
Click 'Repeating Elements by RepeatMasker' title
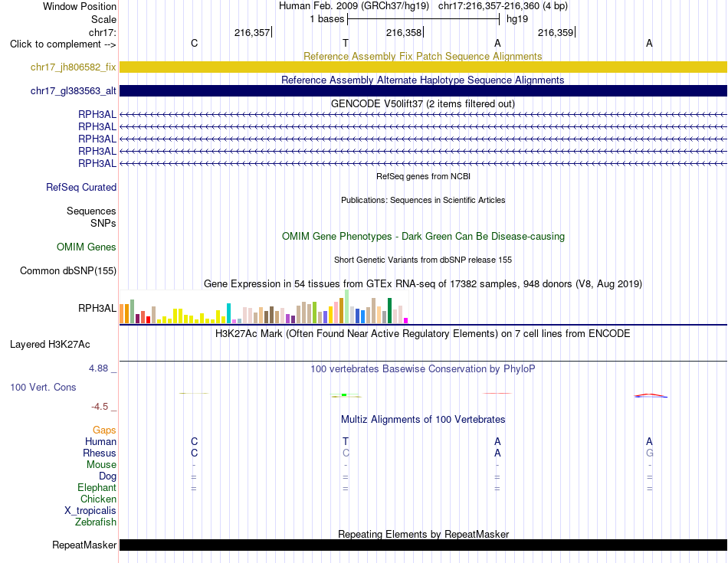pos(423,534)
